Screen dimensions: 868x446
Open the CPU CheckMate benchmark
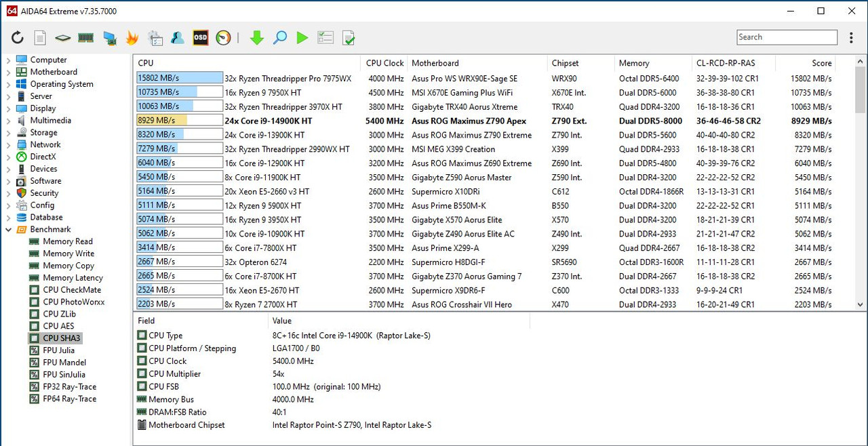tap(72, 290)
